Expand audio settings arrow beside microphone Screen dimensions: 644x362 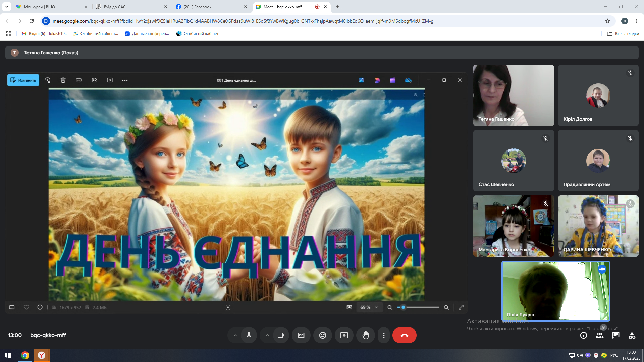point(235,335)
